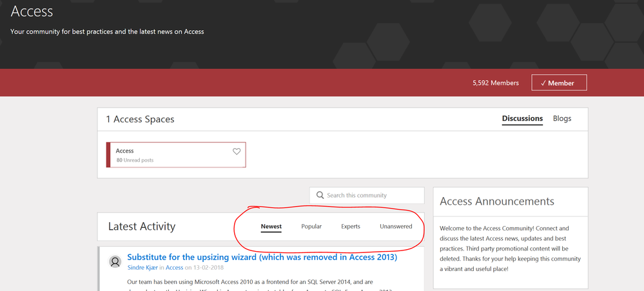This screenshot has height=291, width=644.
Task: Open Sindre Kjær's avatar icon
Action: [x=115, y=261]
